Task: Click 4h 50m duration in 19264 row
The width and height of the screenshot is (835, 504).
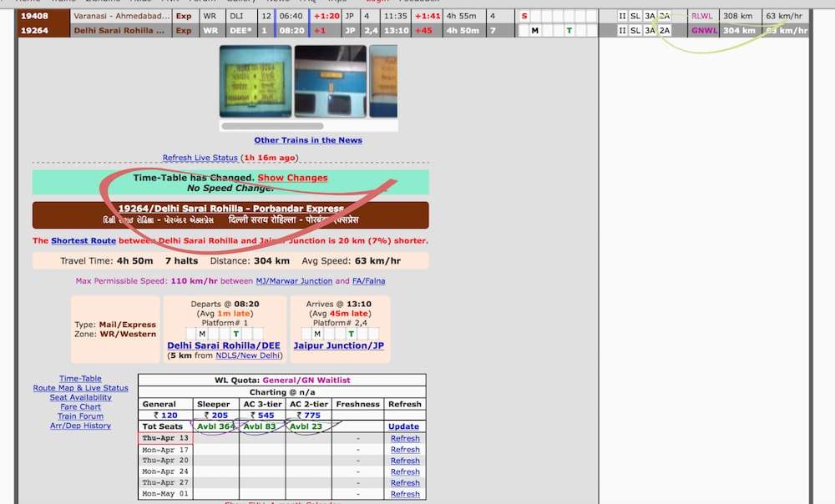Action: click(x=463, y=30)
